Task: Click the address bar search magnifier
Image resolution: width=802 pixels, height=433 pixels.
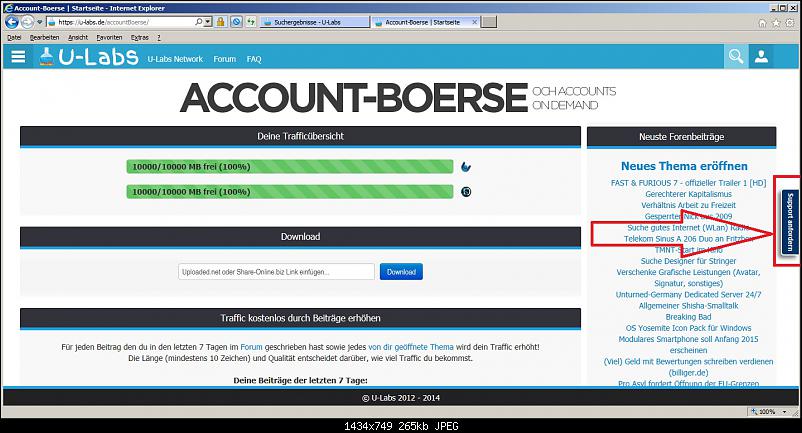Action: coord(198,22)
